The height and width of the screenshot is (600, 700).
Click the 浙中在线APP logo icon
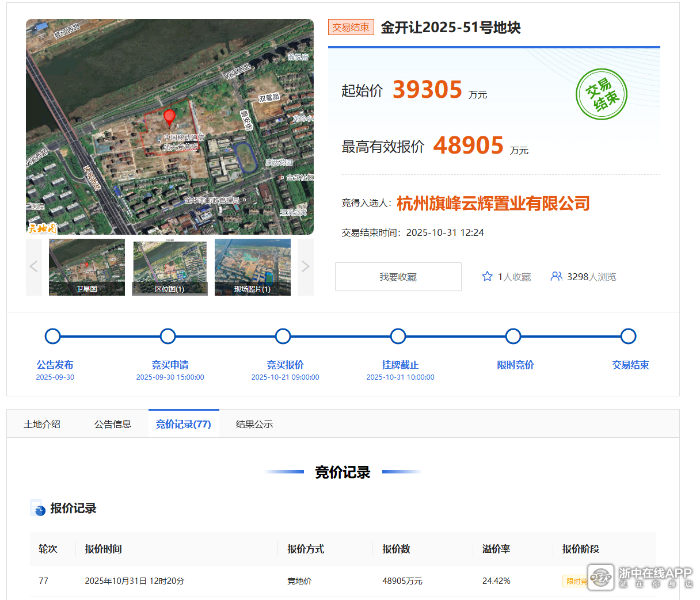[600, 578]
